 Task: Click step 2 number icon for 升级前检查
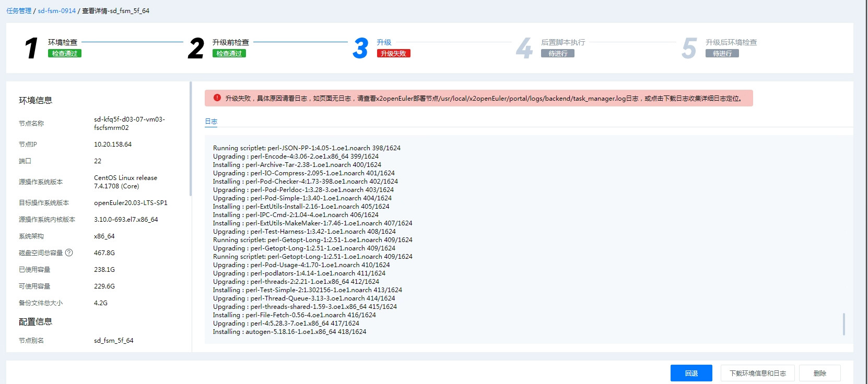click(196, 48)
